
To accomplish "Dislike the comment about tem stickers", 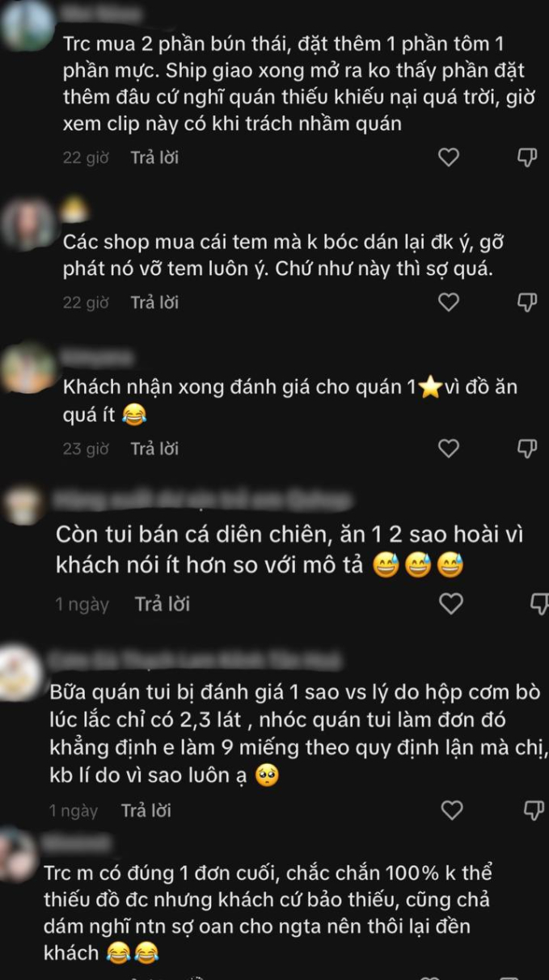I will click(527, 302).
